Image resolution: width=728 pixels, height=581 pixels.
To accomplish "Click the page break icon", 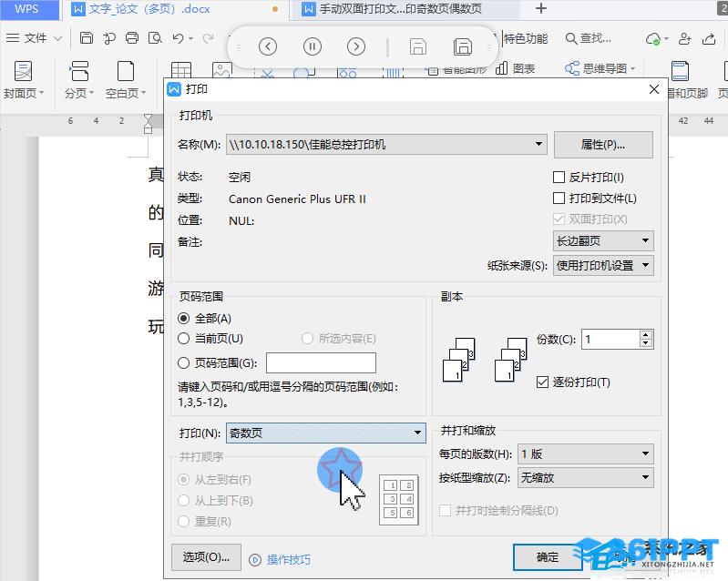I will pyautogui.click(x=79, y=71).
